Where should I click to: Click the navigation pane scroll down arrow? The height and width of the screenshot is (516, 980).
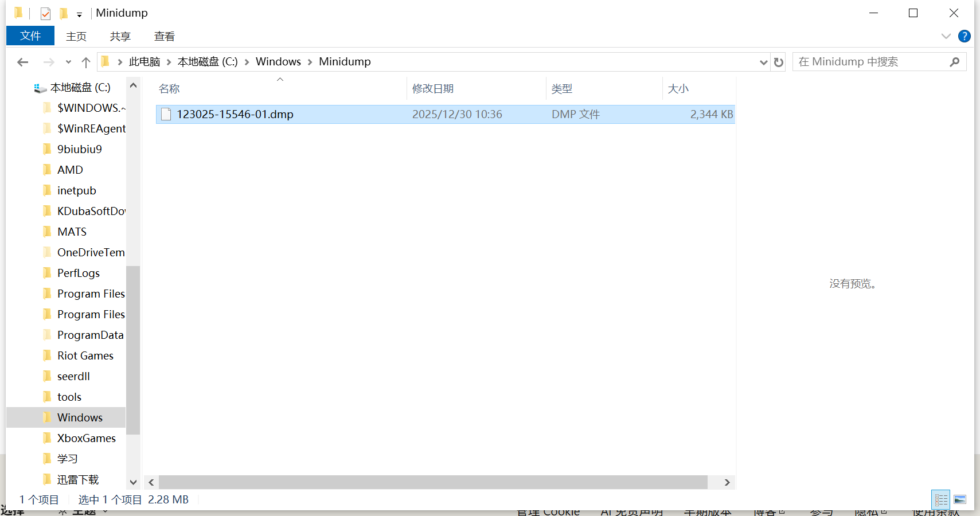133,482
